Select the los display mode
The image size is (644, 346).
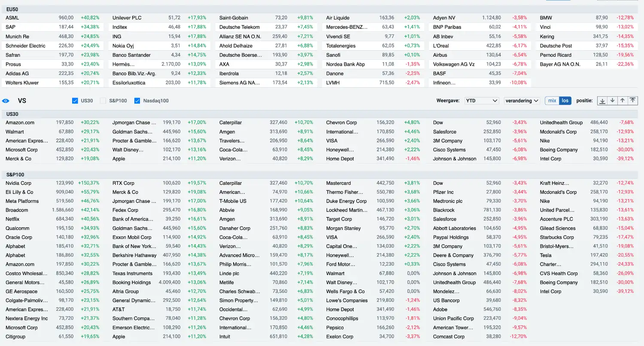(565, 101)
